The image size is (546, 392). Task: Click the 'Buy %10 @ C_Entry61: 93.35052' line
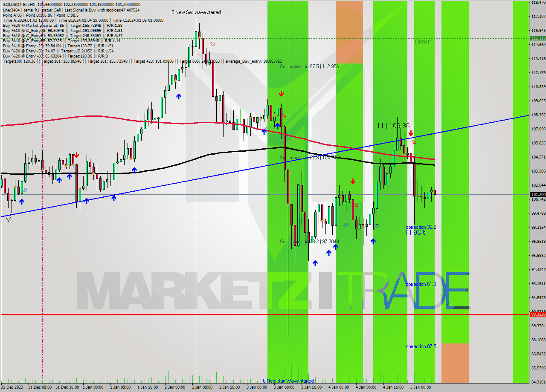(63, 36)
